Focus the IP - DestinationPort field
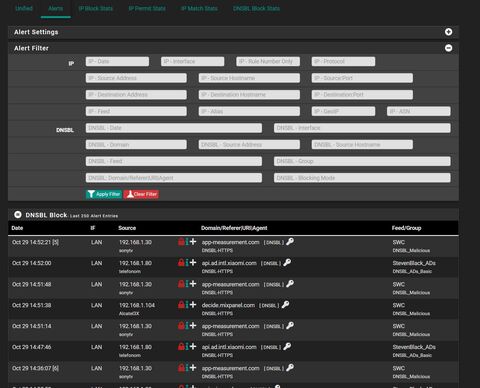The width and height of the screenshot is (480, 388). point(362,95)
